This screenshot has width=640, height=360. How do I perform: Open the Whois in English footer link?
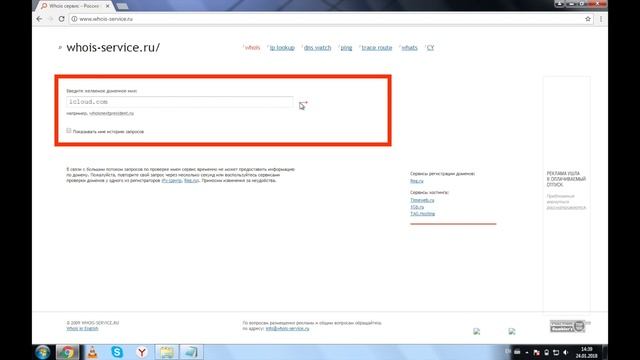[82, 328]
